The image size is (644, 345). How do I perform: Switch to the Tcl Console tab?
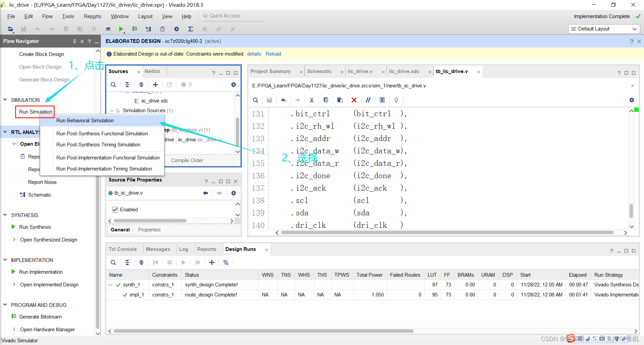(x=123, y=249)
